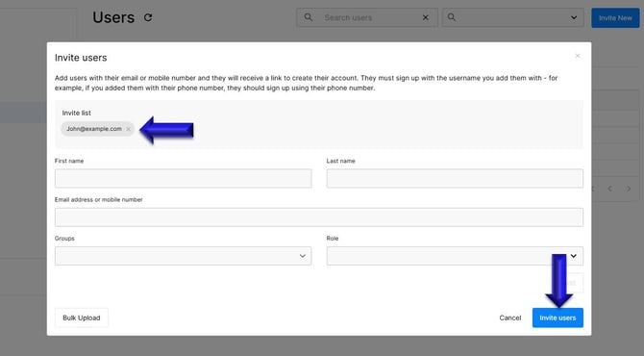
Task: Close the Invite users dialog
Action: pyautogui.click(x=578, y=56)
